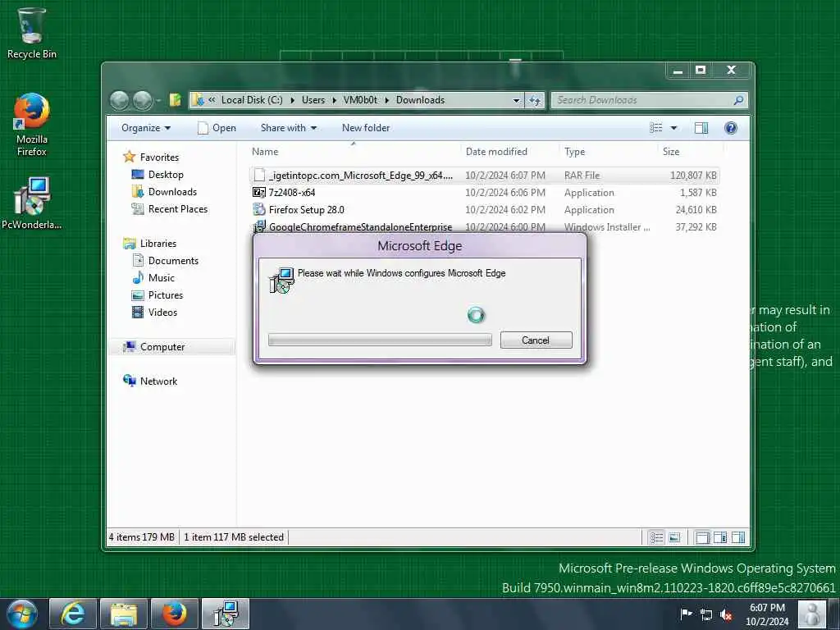Viewport: 840px width, 630px height.
Task: Click the Explorer Forward navigation arrow
Action: coord(143,100)
